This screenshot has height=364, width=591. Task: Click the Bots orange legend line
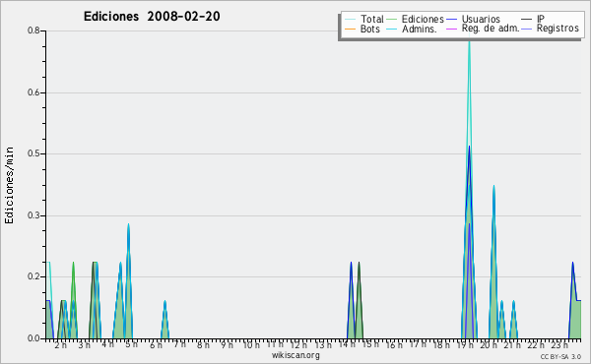(x=350, y=29)
